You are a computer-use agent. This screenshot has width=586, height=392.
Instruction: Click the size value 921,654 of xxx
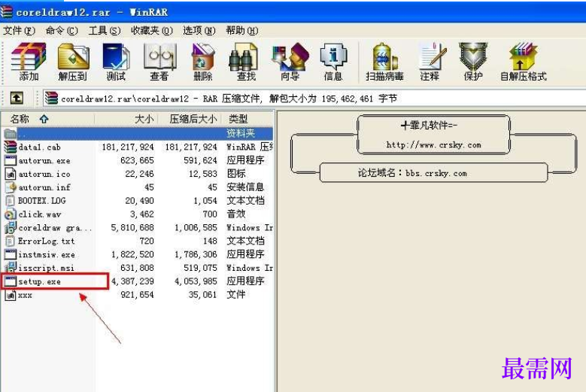137,295
